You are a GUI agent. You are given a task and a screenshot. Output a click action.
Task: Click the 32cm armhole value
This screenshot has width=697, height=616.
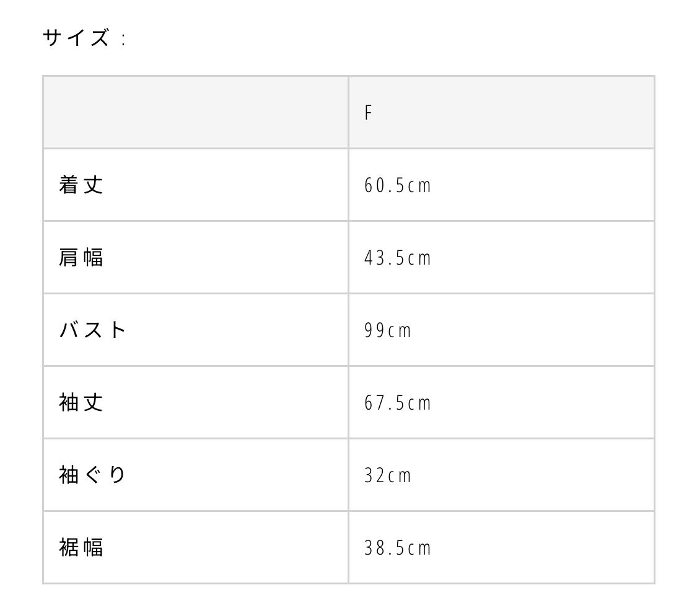[x=387, y=475]
